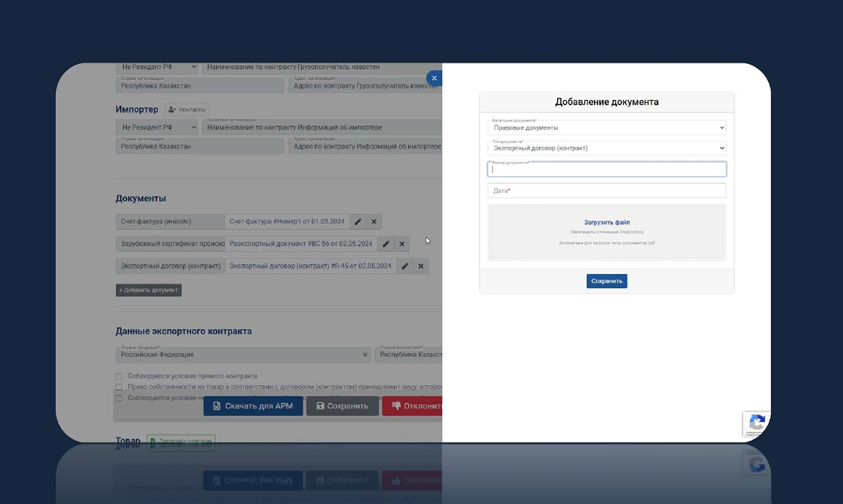Clear the Российская Федерация seller country

(365, 355)
